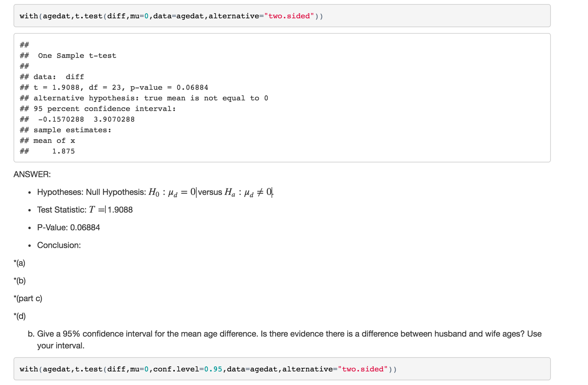Click the "sample estimates" output line
The width and height of the screenshot is (588, 385).
(x=72, y=130)
